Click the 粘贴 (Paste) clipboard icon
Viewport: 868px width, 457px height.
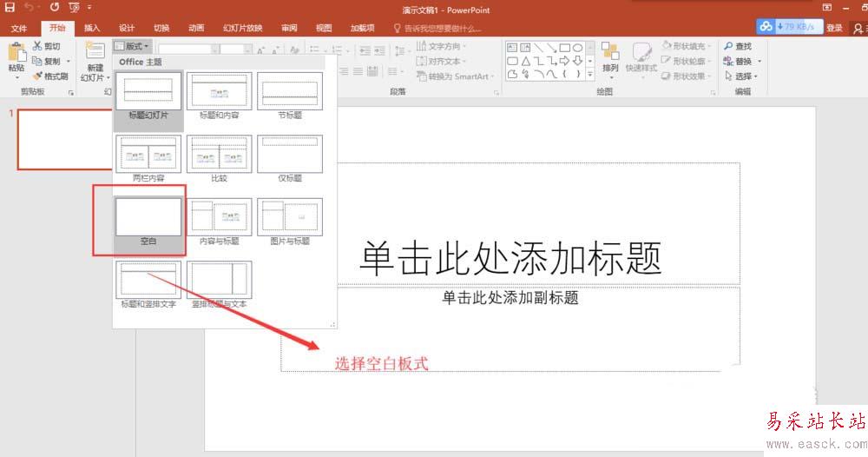tap(16, 53)
